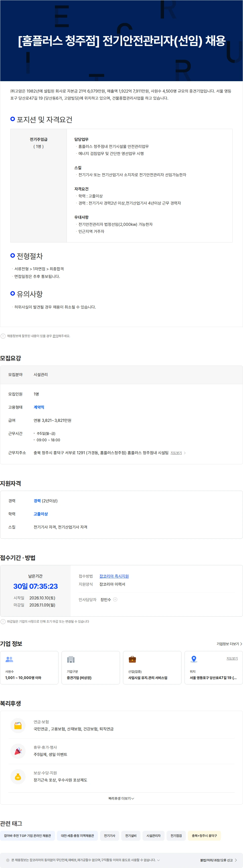Click address 서울 영등포구 당산로47길 19
This screenshot has width=243, height=868.
(213, 678)
